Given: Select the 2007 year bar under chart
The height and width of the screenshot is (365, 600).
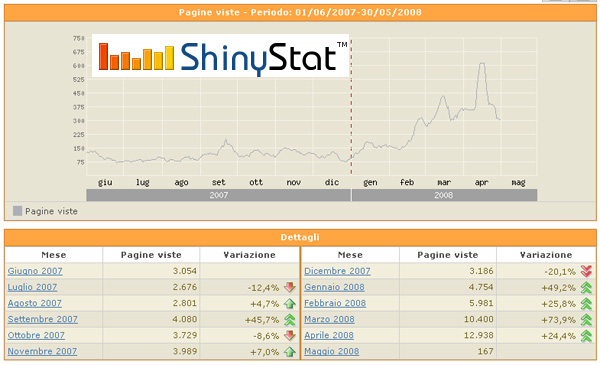Looking at the screenshot, I should point(218,195).
